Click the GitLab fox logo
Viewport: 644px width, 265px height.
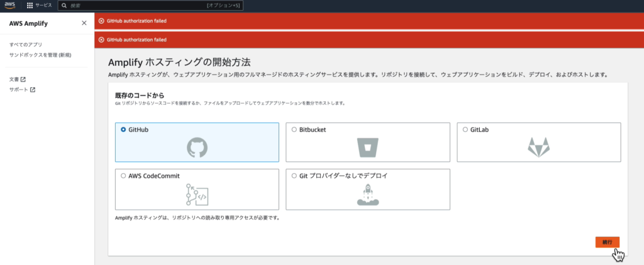538,148
